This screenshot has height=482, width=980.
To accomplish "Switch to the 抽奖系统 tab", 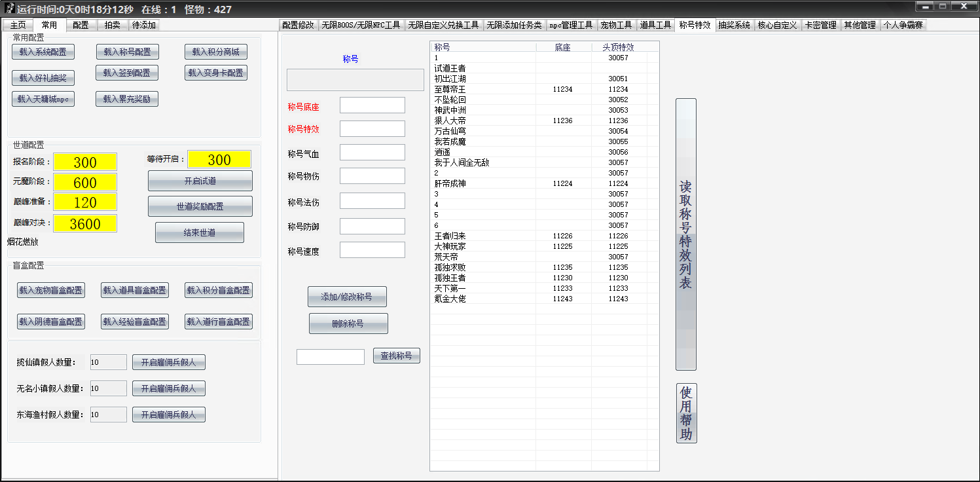I will (733, 25).
